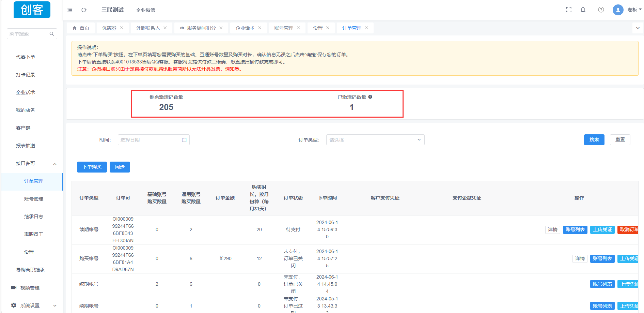The height and width of the screenshot is (313, 644).
Task: Collapse the 接口许可 sidebar section
Action: [55, 164]
